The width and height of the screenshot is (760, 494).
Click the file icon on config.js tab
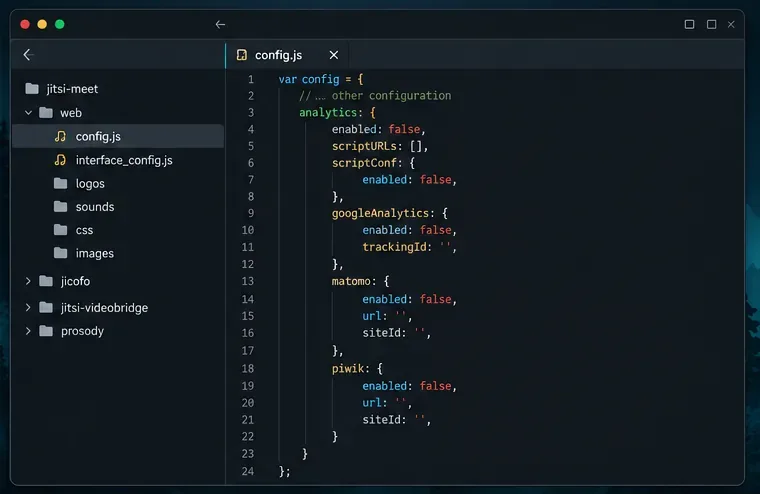click(241, 55)
